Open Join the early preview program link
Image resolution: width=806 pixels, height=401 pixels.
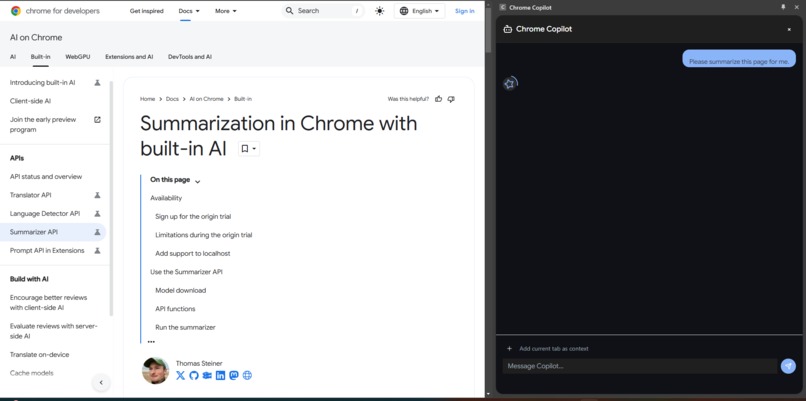tap(43, 124)
